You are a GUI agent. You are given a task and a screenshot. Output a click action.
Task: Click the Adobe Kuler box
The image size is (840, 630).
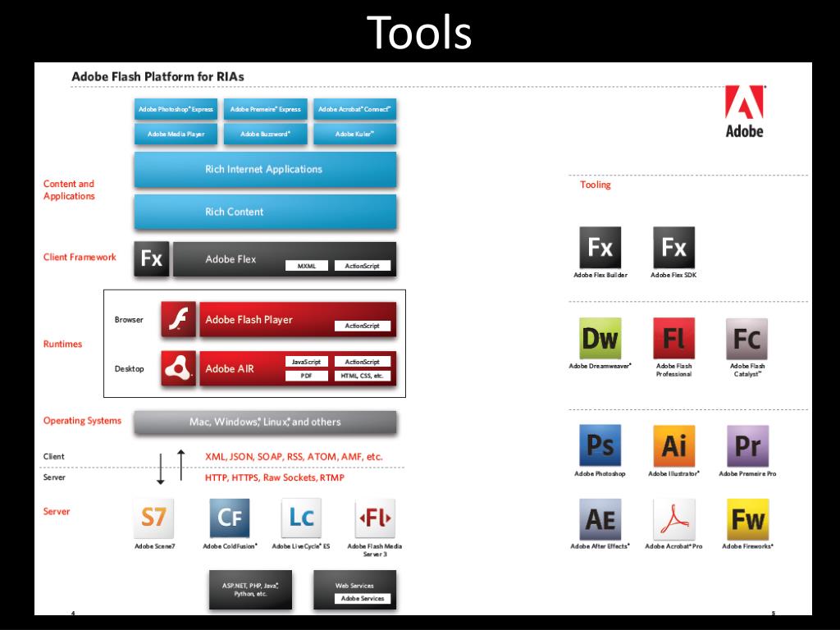pos(354,134)
